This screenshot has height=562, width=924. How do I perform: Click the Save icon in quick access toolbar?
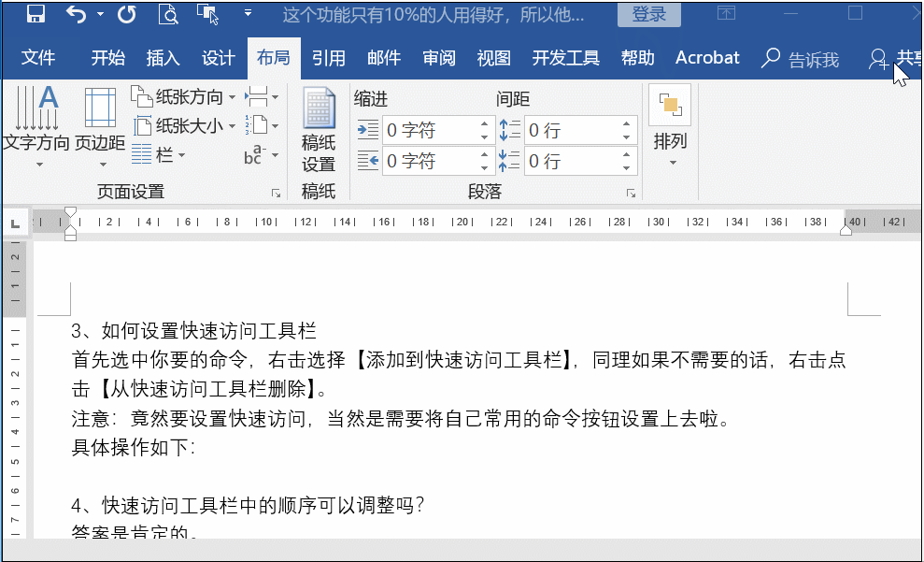(x=36, y=14)
